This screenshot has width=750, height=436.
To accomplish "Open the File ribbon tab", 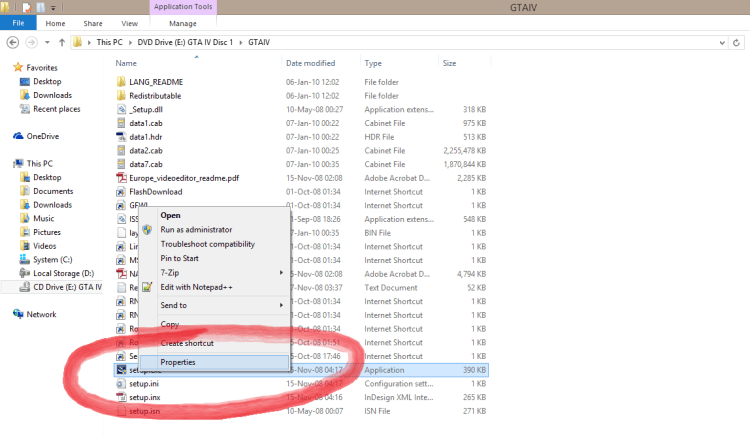I will coord(18,23).
